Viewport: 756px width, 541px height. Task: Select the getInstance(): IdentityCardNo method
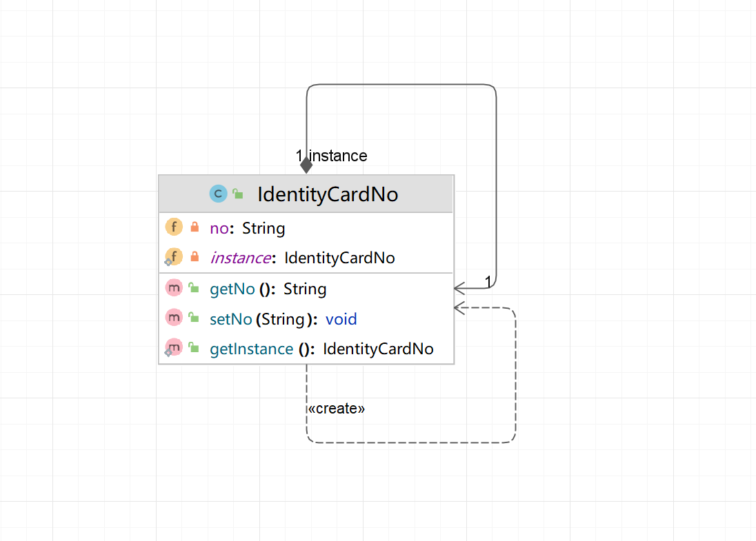click(x=306, y=349)
